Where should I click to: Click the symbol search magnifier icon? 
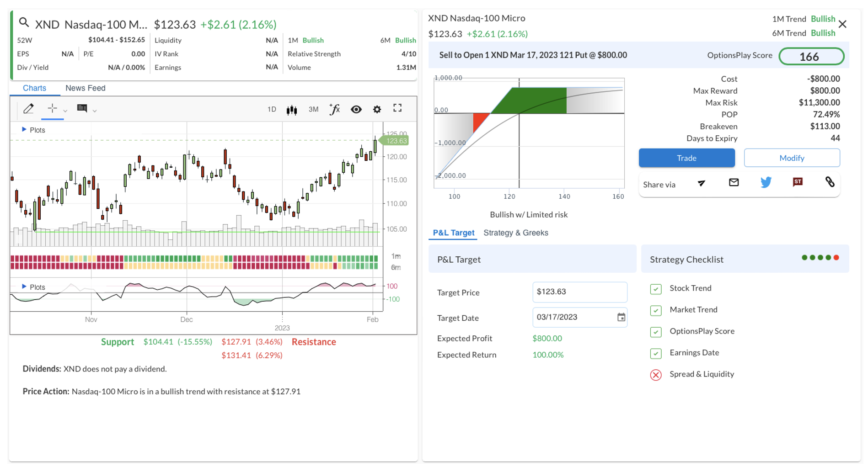click(x=24, y=22)
